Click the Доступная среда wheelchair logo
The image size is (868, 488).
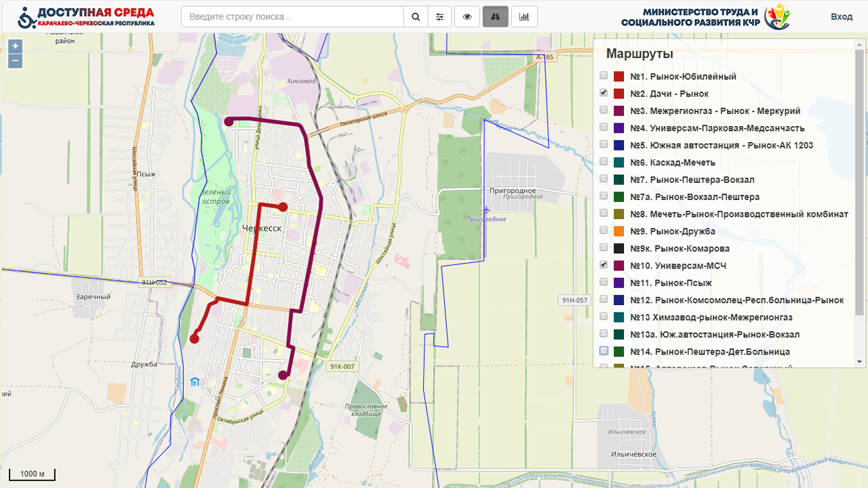[x=26, y=18]
